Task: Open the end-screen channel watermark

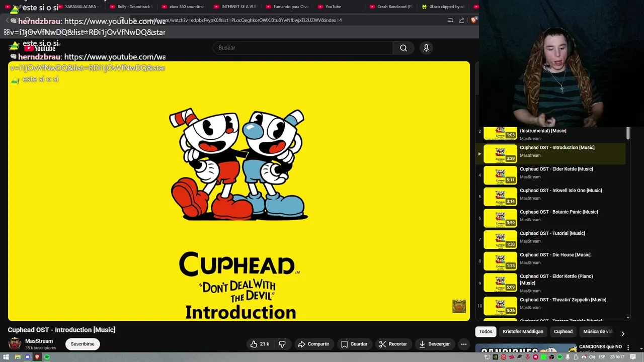Action: pos(459,306)
